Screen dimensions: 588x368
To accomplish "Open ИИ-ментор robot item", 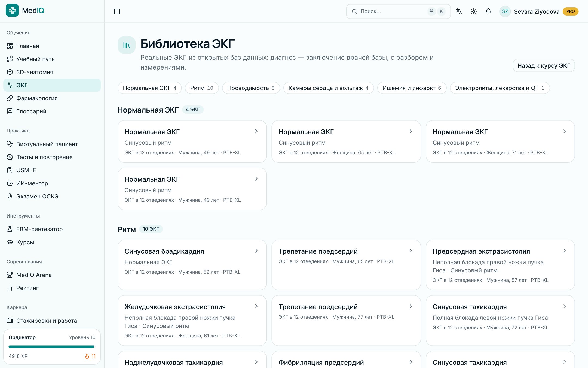I will pos(52,183).
